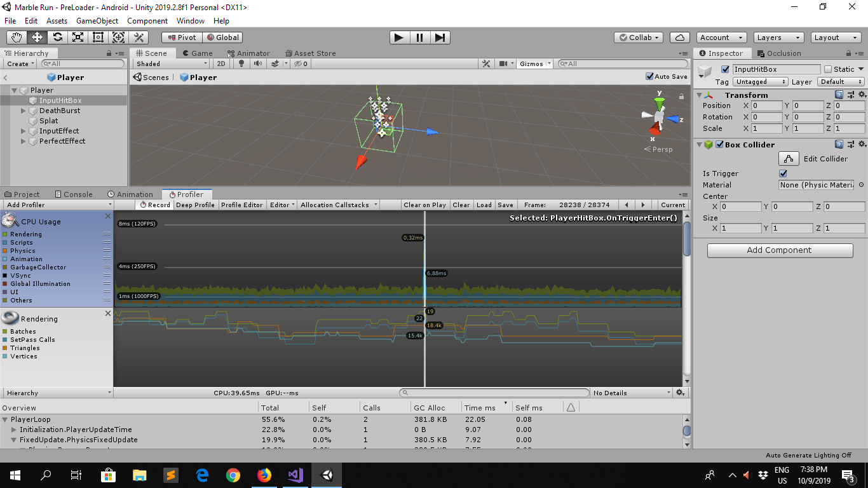Toggle the Box Collider enabled checkbox
Screen dimensions: 868x488
(x=719, y=144)
